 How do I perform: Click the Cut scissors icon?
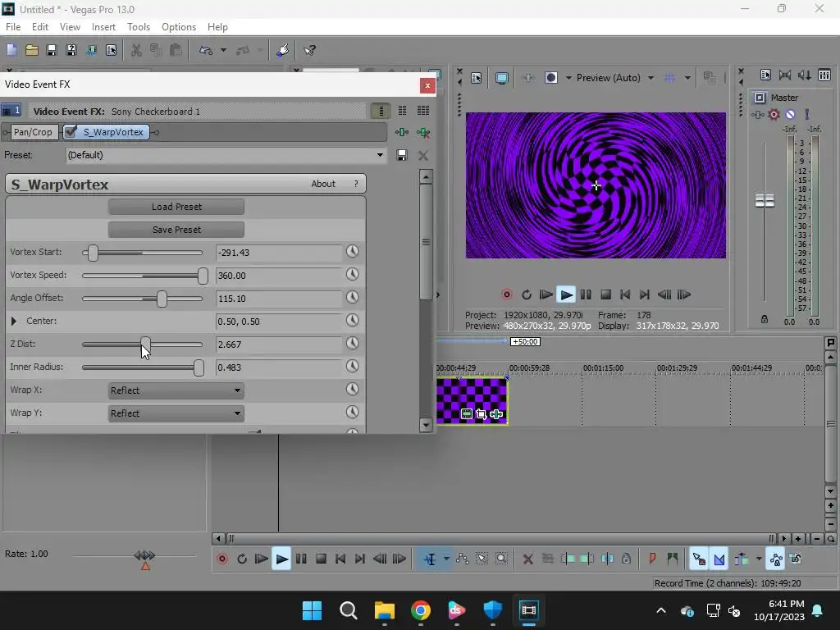(137, 50)
